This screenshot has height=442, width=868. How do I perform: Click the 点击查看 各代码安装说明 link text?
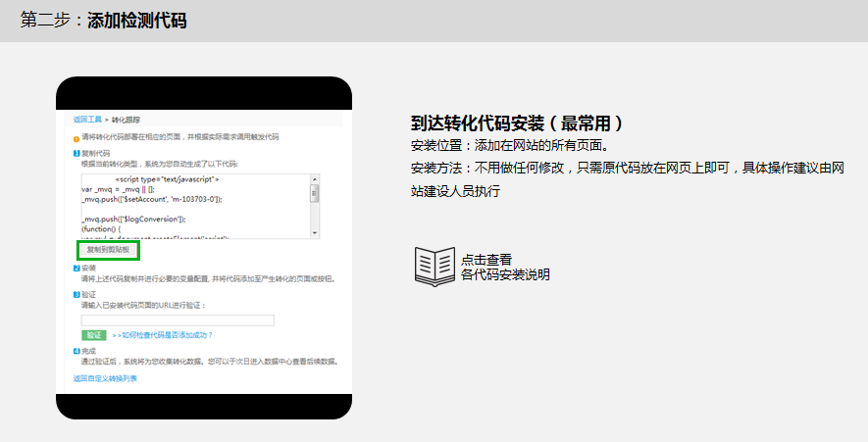coord(504,267)
